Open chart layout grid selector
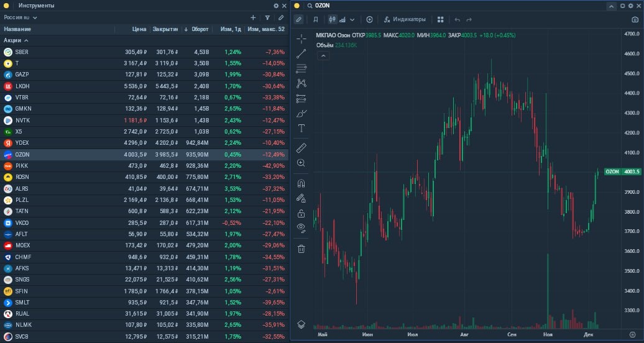 440,19
